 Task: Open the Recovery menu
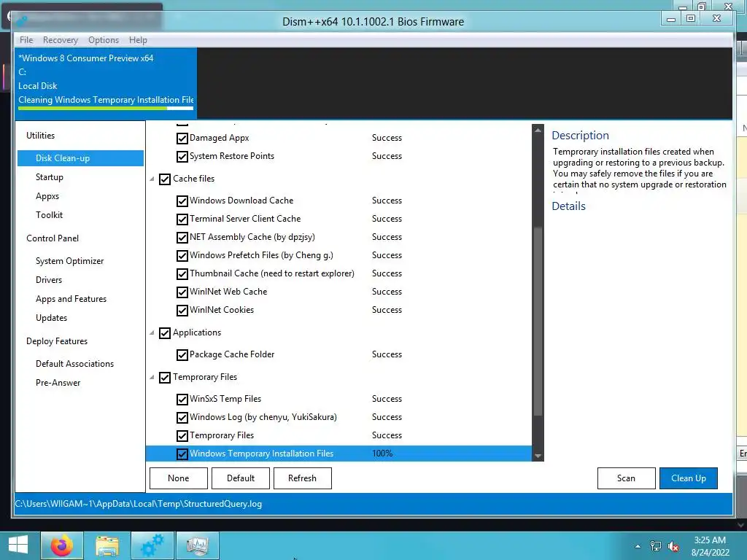pos(61,40)
